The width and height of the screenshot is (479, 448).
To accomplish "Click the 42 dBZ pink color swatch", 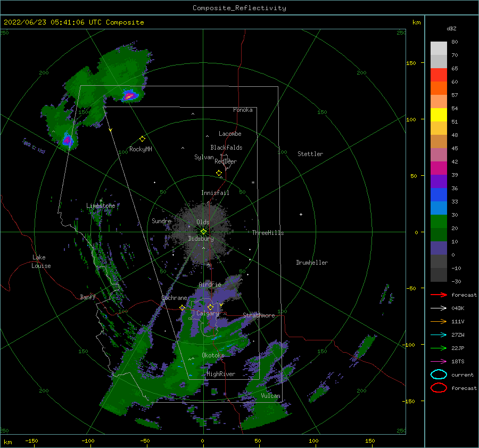I will (439, 154).
